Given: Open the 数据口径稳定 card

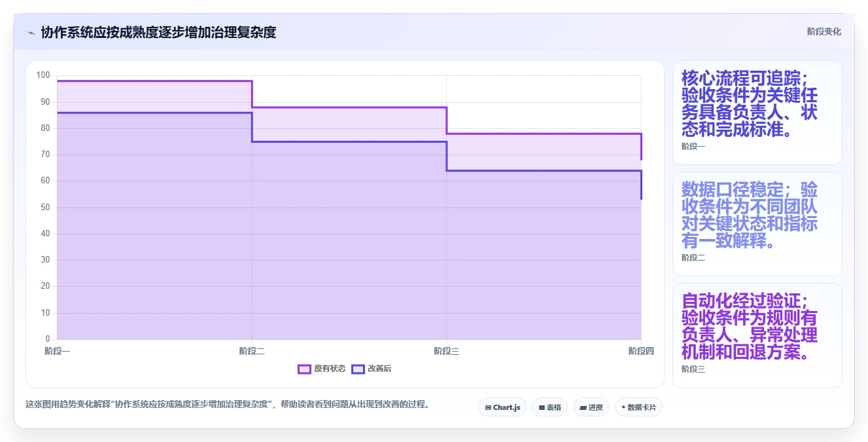Looking at the screenshot, I should coord(757,224).
